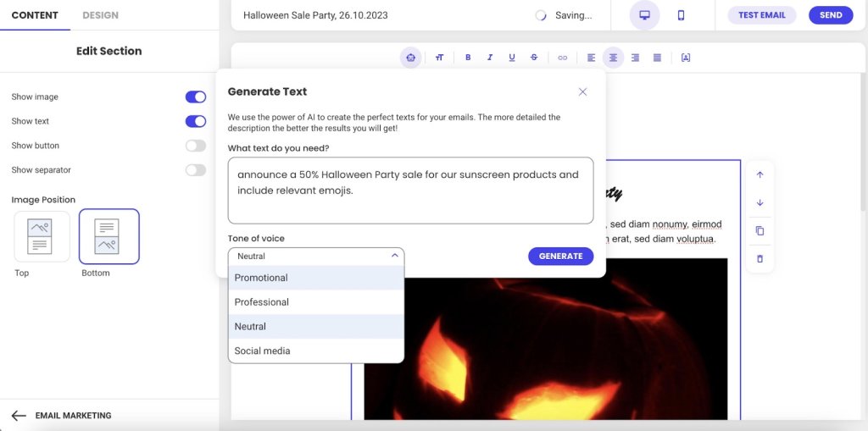This screenshot has width=868, height=431.
Task: Click the Generate button
Action: coord(561,257)
